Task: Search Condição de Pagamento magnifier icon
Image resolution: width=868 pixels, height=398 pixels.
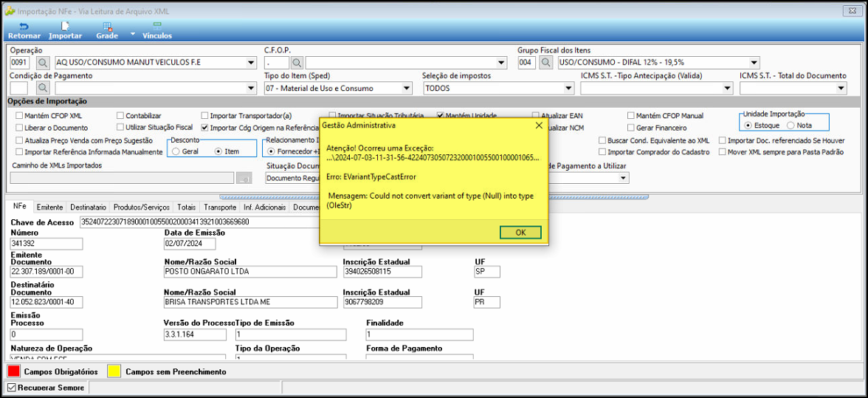Action: pyautogui.click(x=44, y=87)
